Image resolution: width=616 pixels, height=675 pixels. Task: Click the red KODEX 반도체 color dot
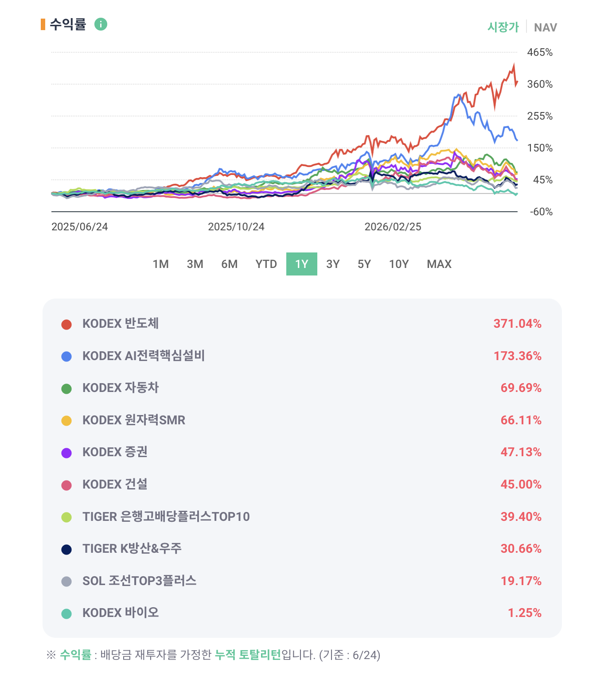pos(66,325)
